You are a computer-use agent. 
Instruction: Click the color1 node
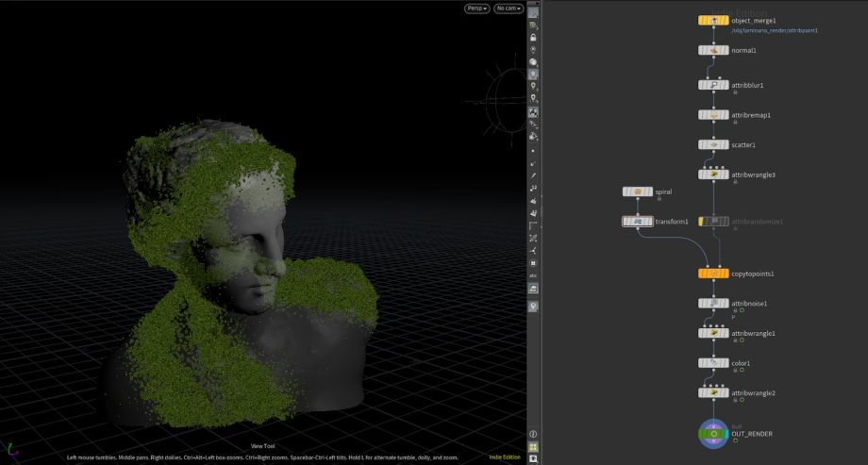coord(713,363)
